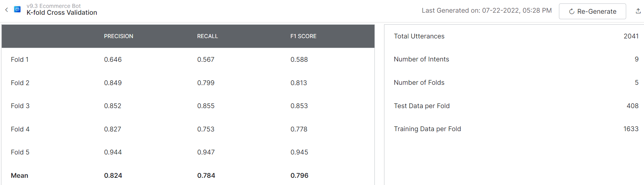Screen dimensions: 644x185
Task: Select the RECALL column header
Action: (207, 36)
